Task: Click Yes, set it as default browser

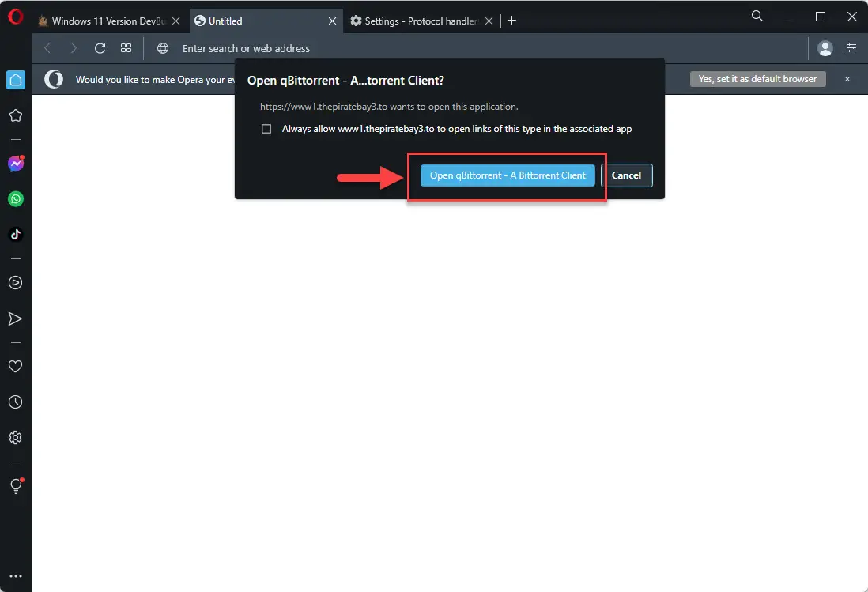Action: click(757, 79)
